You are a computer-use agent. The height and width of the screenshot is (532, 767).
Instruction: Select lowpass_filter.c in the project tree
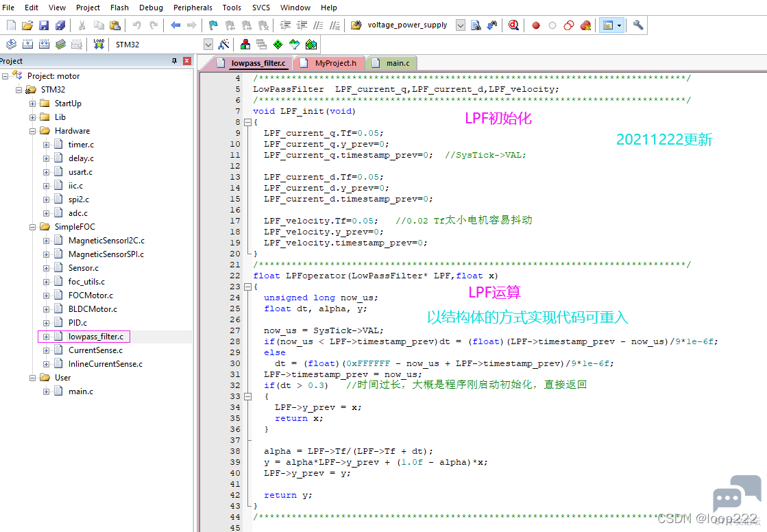pos(96,337)
